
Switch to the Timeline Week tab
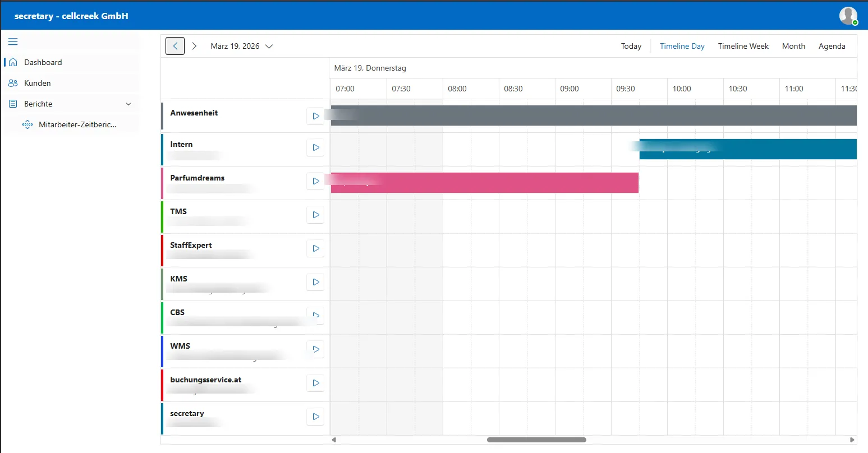click(x=743, y=46)
